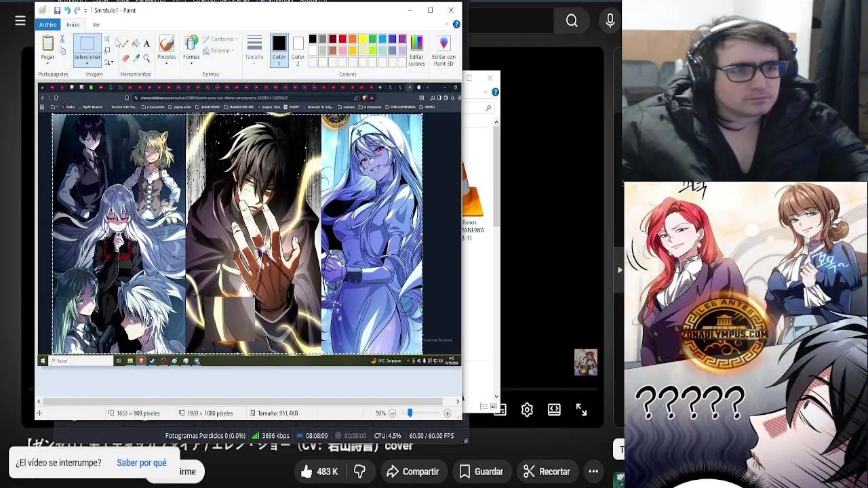
Task: Pick the yellow color swatch
Action: (363, 39)
